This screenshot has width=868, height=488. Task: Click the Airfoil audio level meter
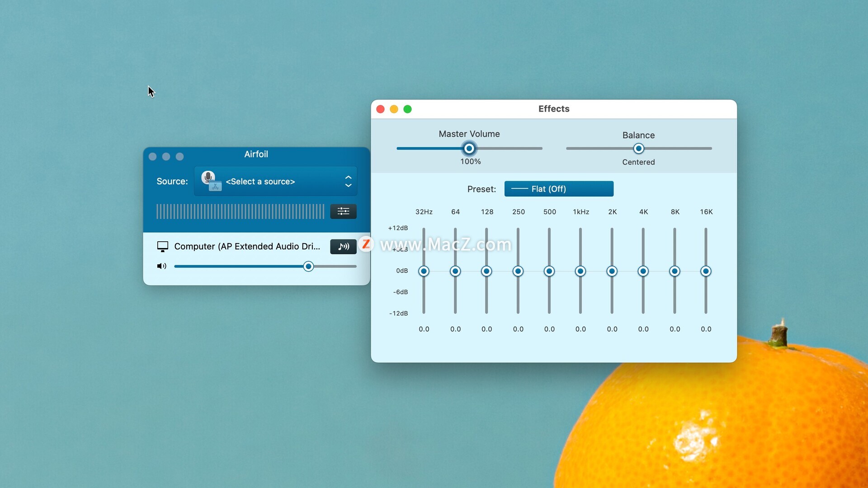click(240, 211)
